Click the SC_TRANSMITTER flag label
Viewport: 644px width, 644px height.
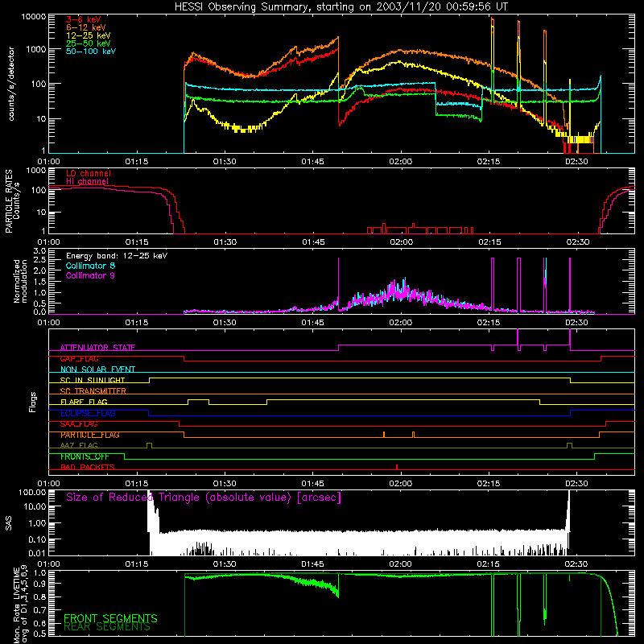93,391
